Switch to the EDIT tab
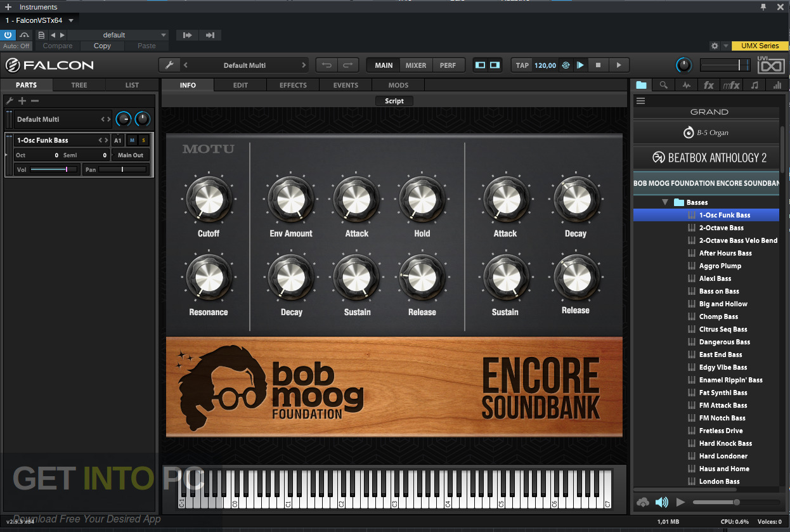 pos(240,85)
